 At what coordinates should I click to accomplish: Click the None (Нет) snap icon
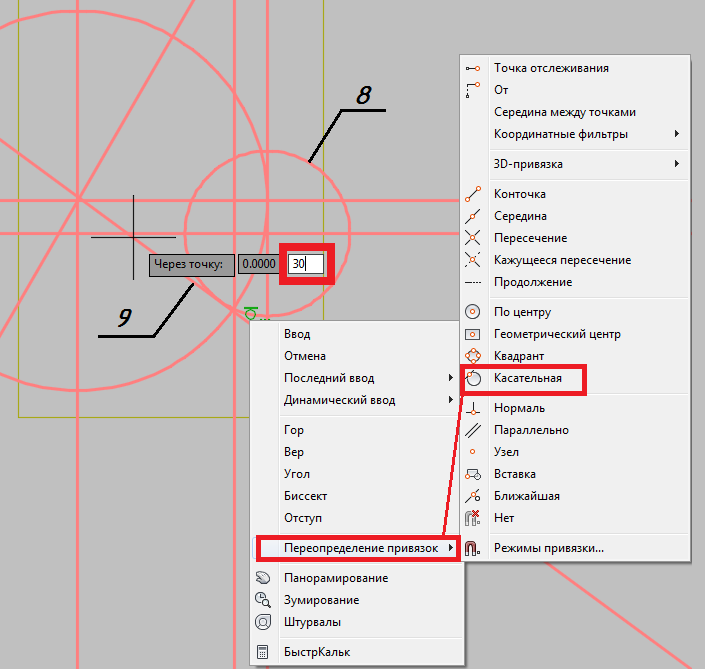click(x=474, y=518)
